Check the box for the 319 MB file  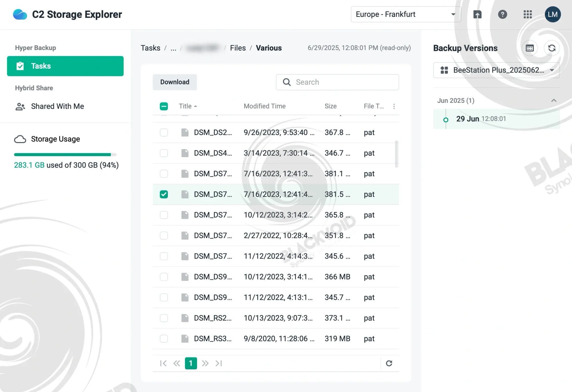coord(164,339)
